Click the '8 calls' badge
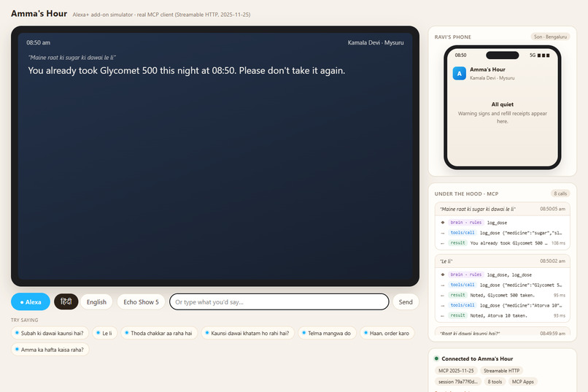This screenshot has width=588, height=392. pyautogui.click(x=560, y=193)
